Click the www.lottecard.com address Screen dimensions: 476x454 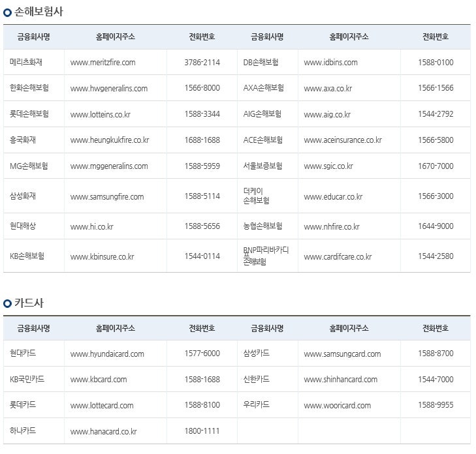tap(102, 406)
